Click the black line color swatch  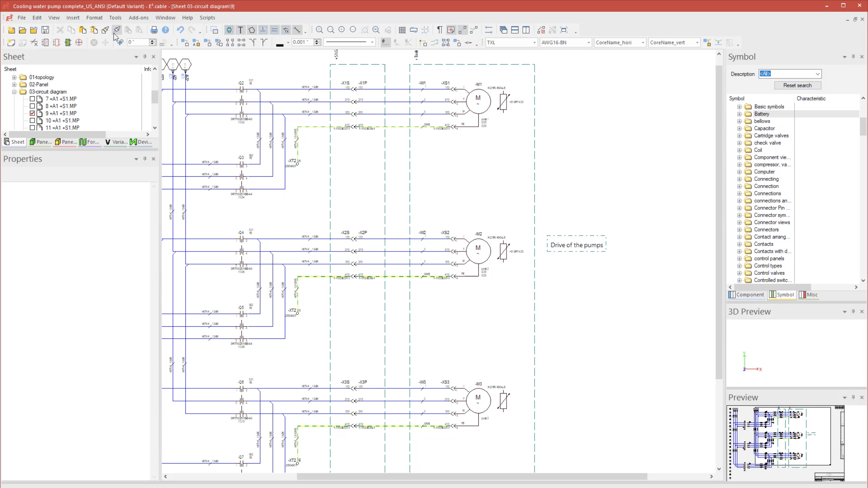click(x=280, y=43)
